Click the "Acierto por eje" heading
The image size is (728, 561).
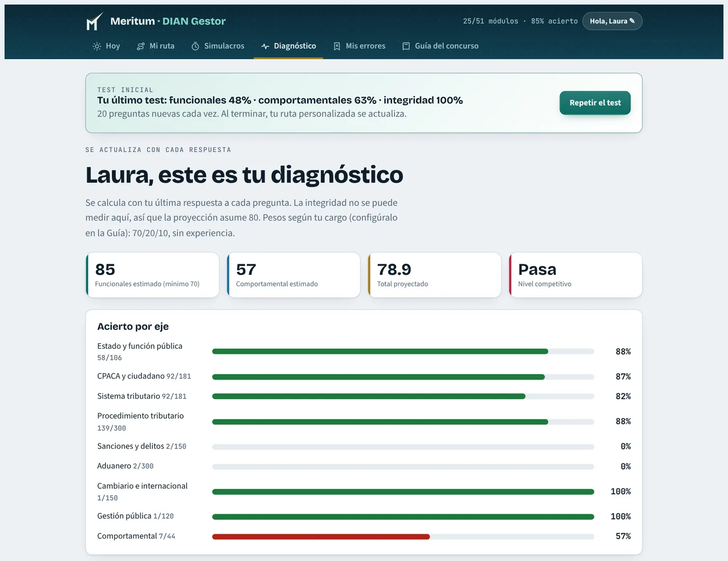(133, 327)
